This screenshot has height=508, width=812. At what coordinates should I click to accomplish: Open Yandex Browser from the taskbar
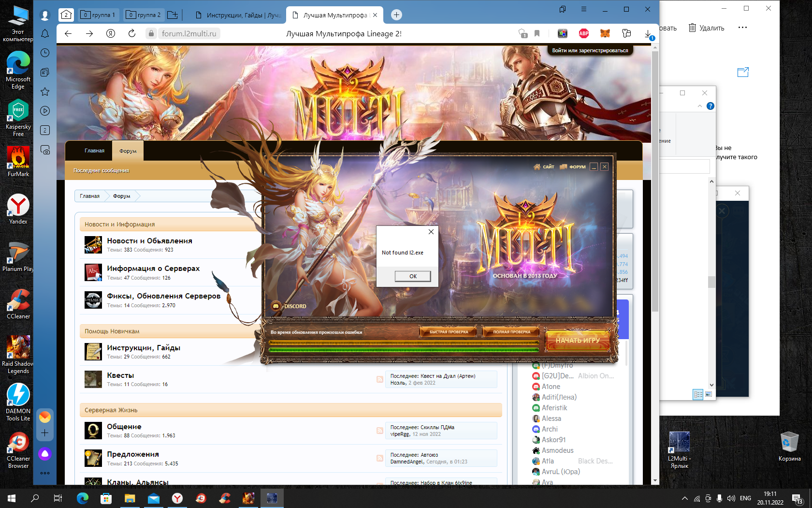point(177,498)
